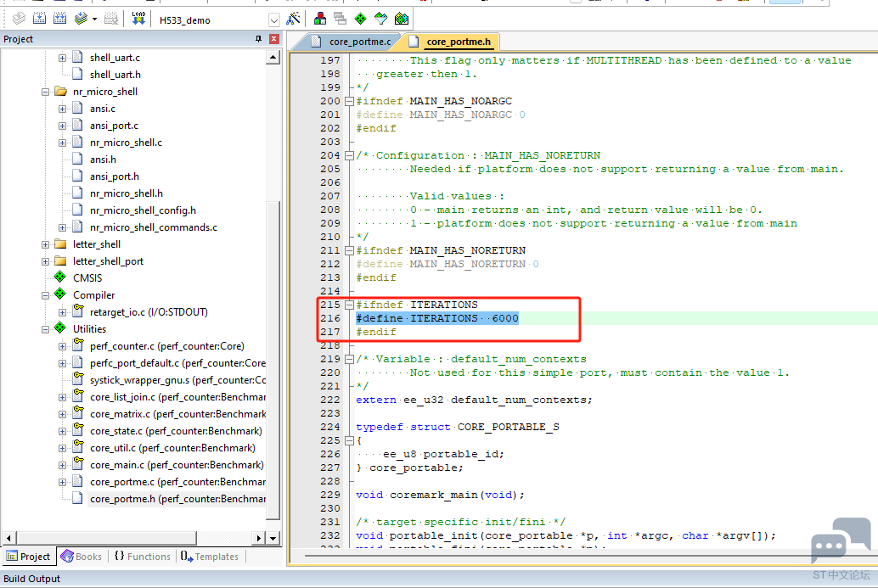Viewport: 878px width, 588px height.
Task: Click the Build target icon
Action: 39,19
